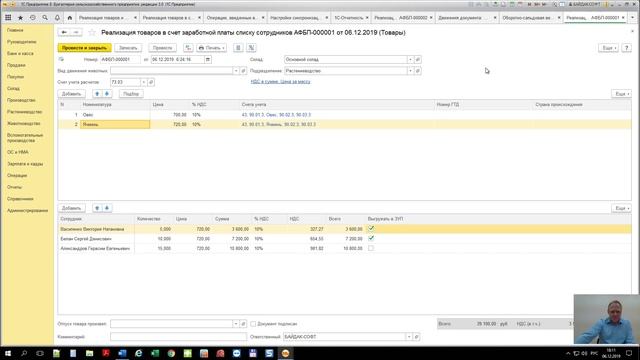Navigate forward with right arrow
The height and width of the screenshot is (360, 640).
(x=76, y=32)
